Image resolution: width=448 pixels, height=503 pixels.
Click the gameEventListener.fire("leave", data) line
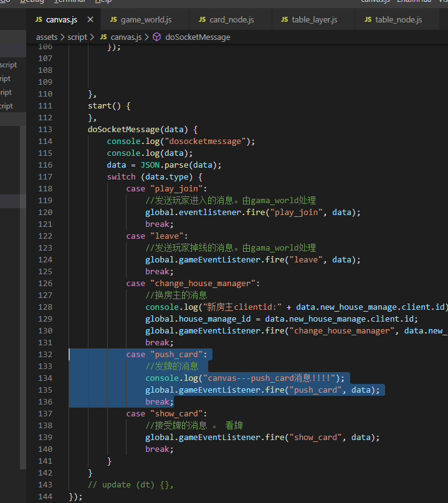point(253,260)
